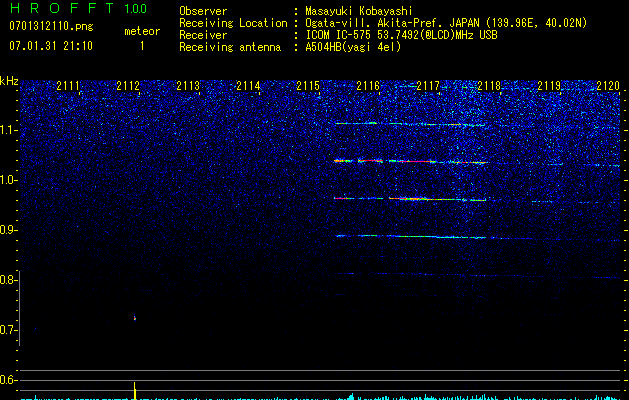Click the signal trace line near 1.11 kHz
This screenshot has width=629, height=400.
tap(410, 124)
